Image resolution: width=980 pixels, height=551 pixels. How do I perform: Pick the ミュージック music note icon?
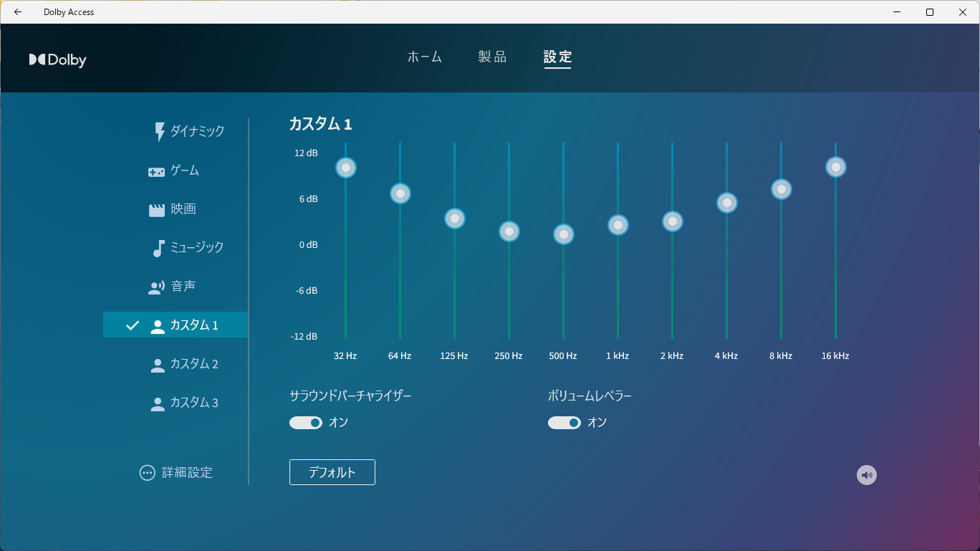pos(158,248)
